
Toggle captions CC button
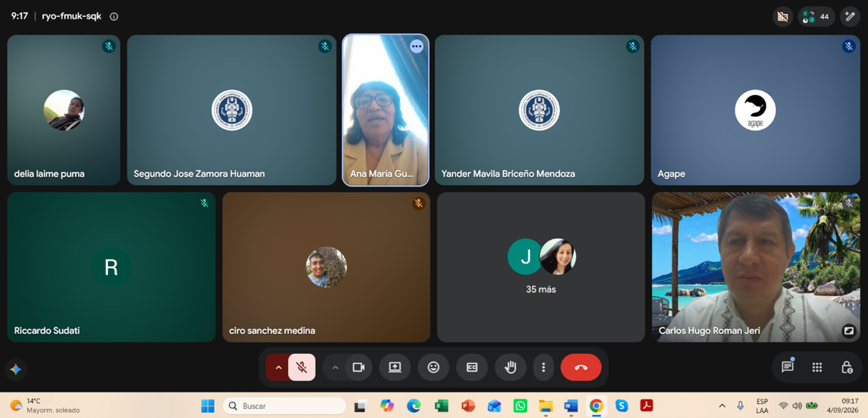tap(472, 367)
